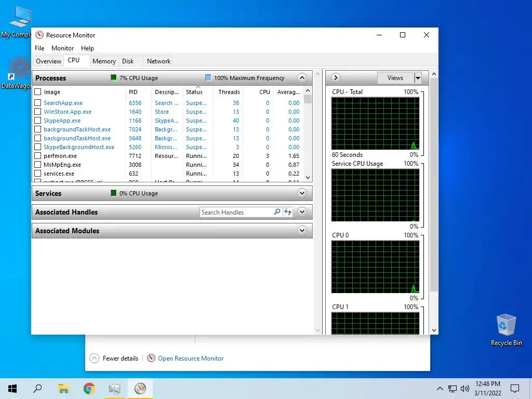Click the graphs pane scroll down arrow

coord(434,330)
